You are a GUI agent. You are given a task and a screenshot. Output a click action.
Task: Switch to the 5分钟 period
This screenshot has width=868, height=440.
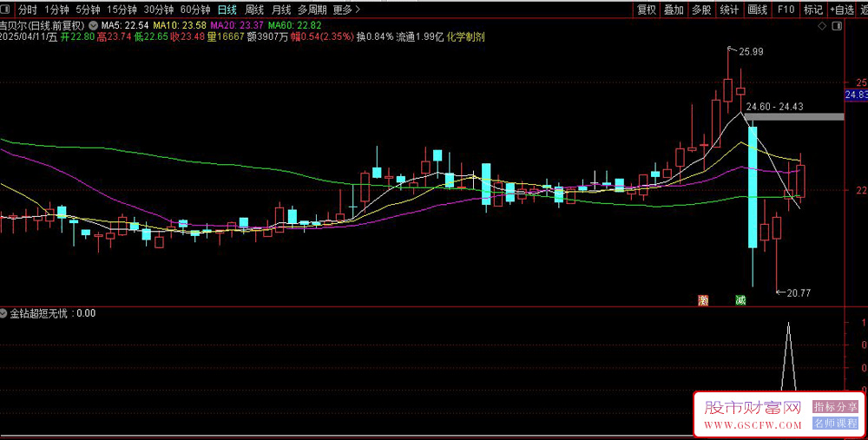[88, 10]
